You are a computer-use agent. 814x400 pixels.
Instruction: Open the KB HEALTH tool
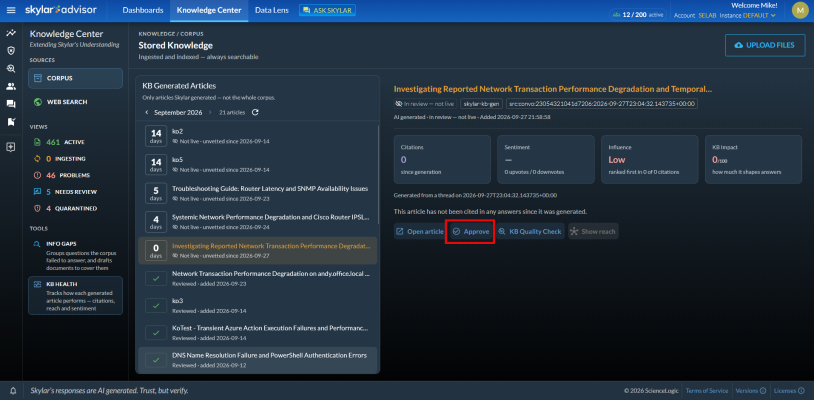pos(75,295)
